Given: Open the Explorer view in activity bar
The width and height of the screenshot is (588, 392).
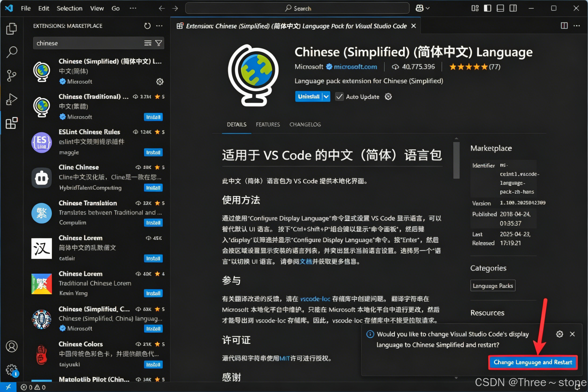Looking at the screenshot, I should [11, 29].
